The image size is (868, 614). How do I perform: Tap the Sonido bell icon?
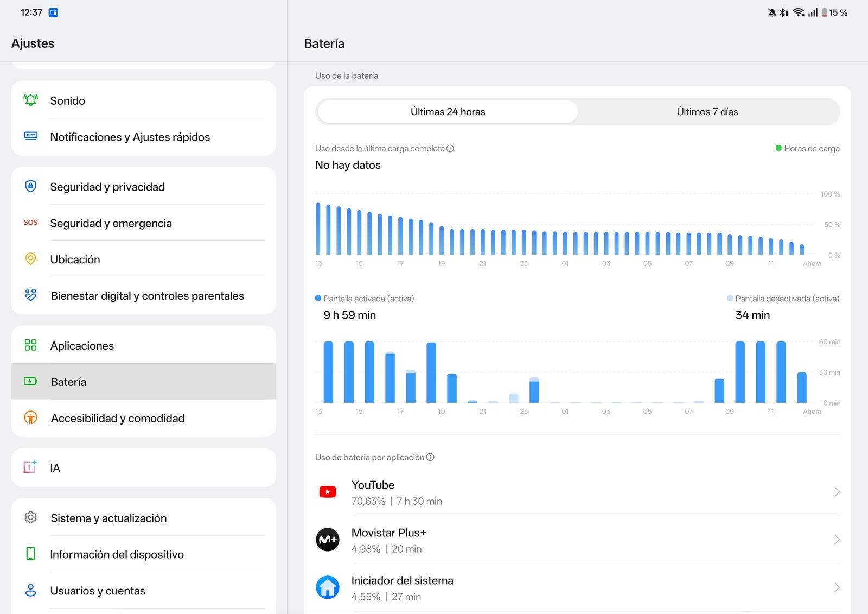click(31, 100)
